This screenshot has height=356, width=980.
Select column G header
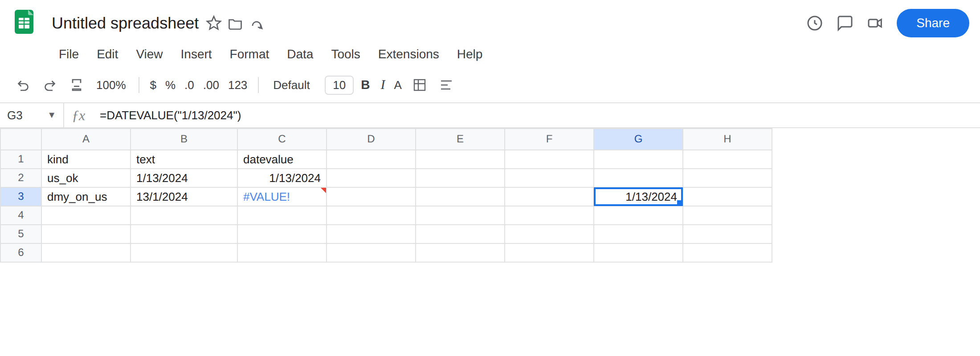(x=638, y=139)
